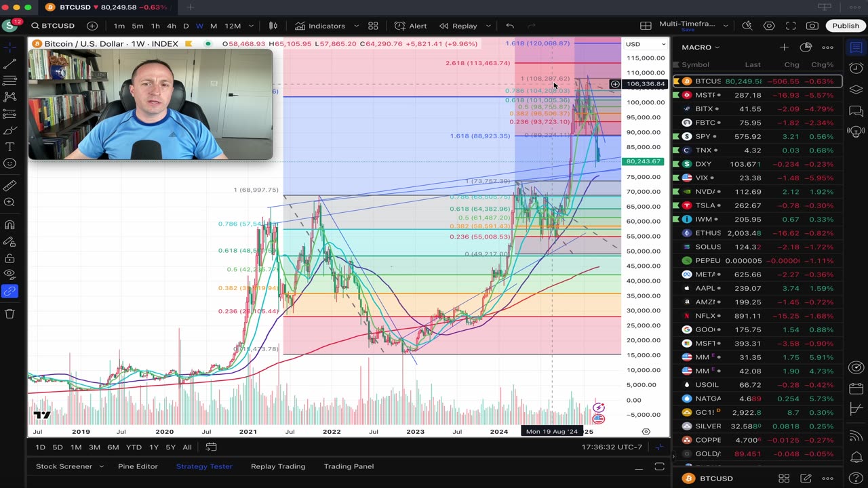
Task: Select the trend line drawing tool
Action: coord(9,64)
